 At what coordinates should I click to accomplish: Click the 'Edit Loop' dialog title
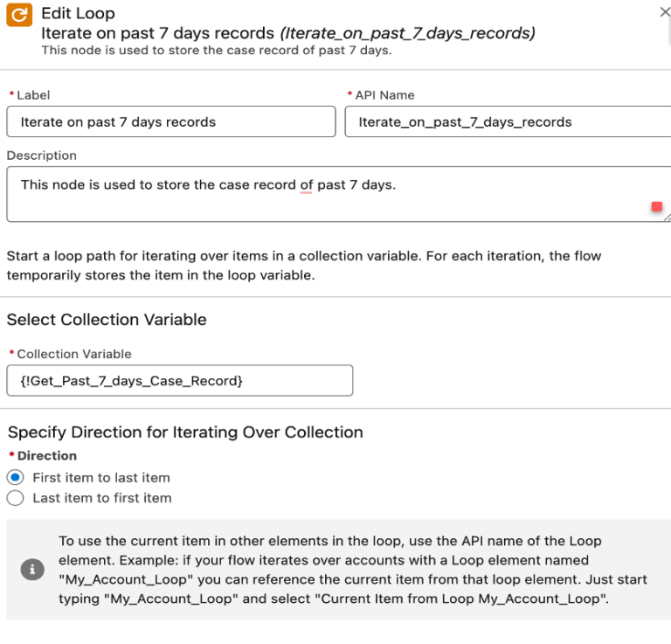click(x=78, y=14)
